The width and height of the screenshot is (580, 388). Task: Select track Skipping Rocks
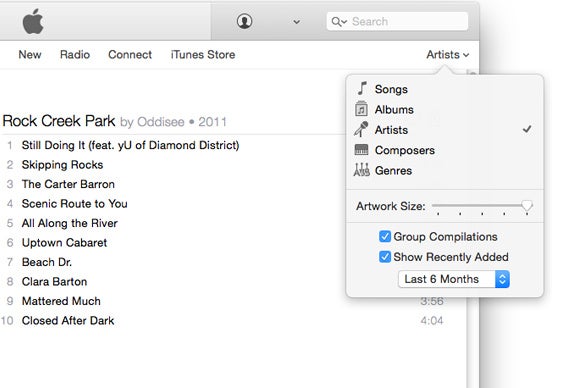click(x=62, y=165)
